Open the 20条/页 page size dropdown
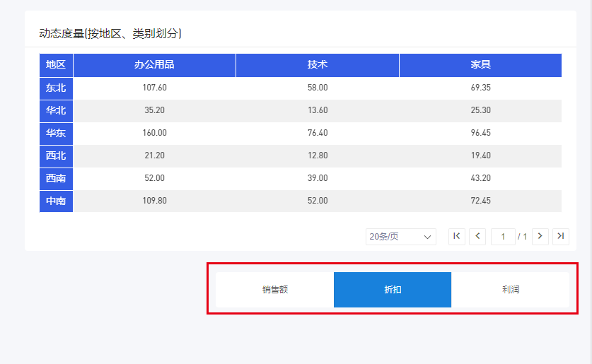 (400, 237)
